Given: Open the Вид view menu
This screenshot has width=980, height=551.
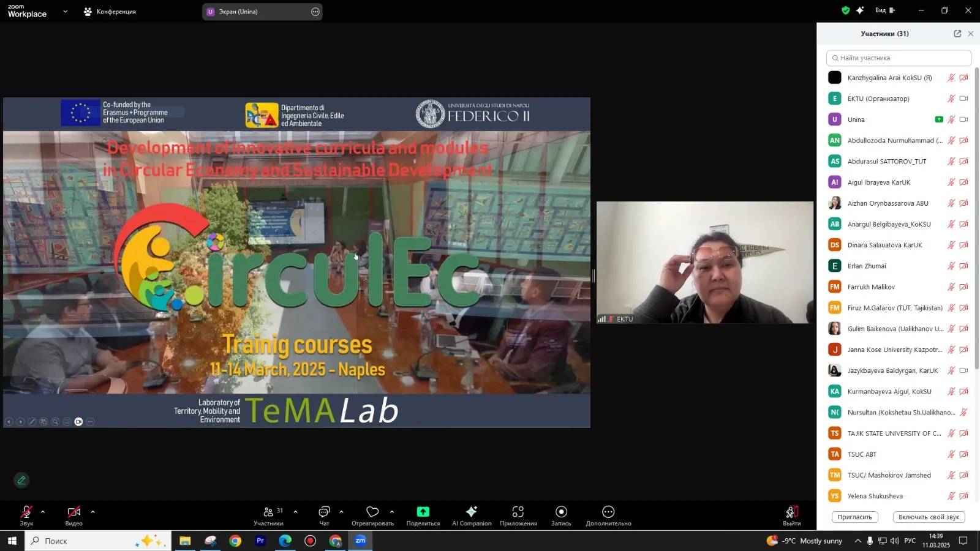Looking at the screenshot, I should [x=884, y=10].
